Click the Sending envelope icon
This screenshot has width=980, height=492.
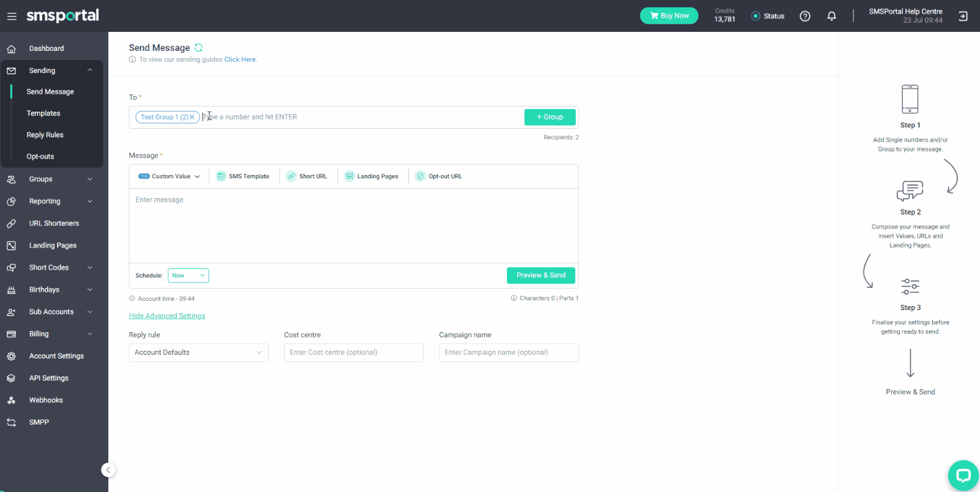click(x=11, y=70)
